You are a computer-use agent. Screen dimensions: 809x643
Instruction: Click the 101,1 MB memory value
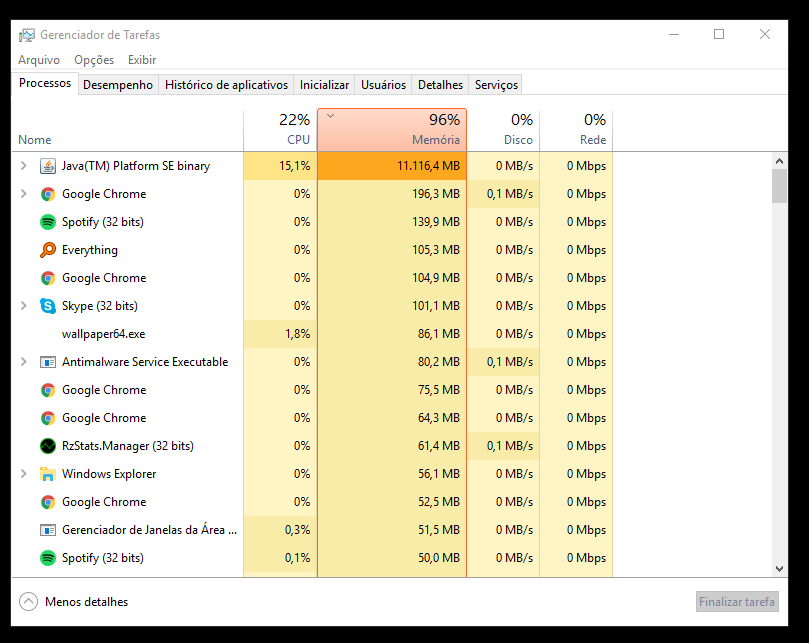pos(436,306)
